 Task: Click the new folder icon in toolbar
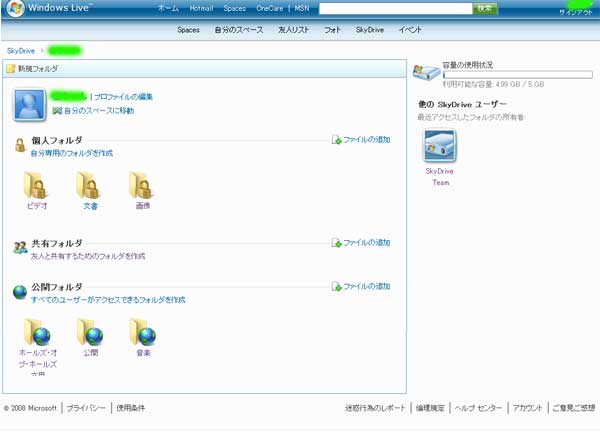click(x=11, y=69)
